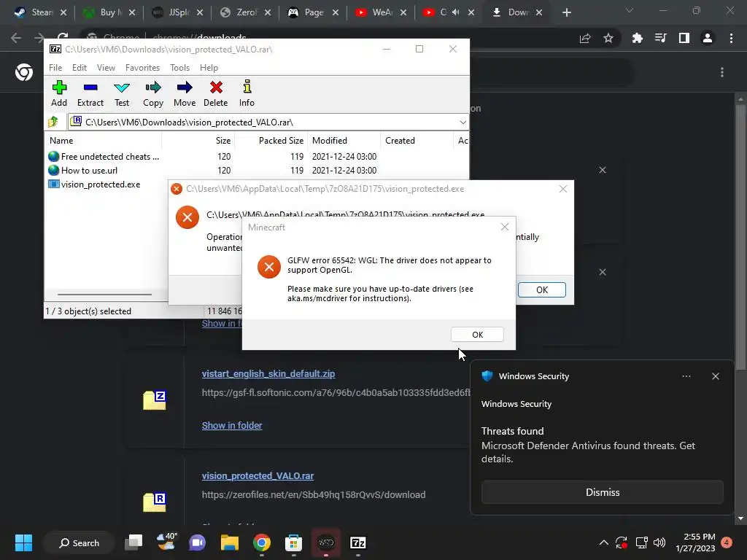
Task: Open vistart_english_skin_default.zip download link
Action: pyautogui.click(x=268, y=374)
